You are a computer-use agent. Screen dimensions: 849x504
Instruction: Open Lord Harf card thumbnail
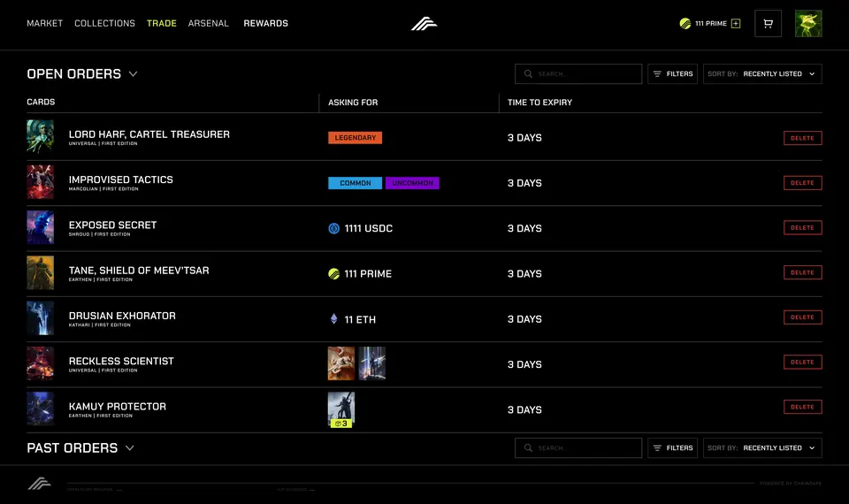41,137
